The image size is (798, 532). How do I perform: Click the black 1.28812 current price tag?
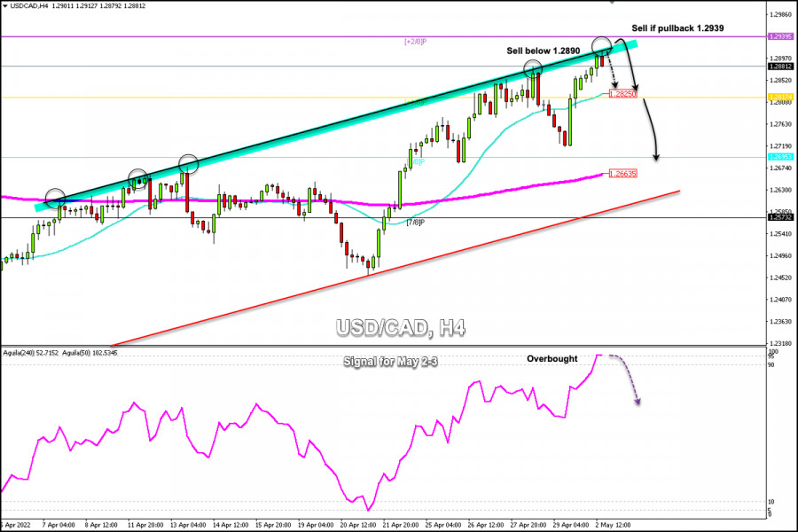[780, 66]
